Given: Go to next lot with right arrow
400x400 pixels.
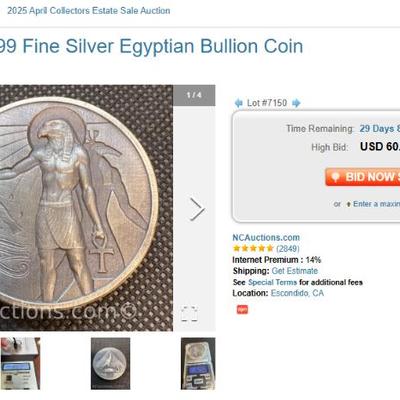Looking at the screenshot, I should (296, 103).
